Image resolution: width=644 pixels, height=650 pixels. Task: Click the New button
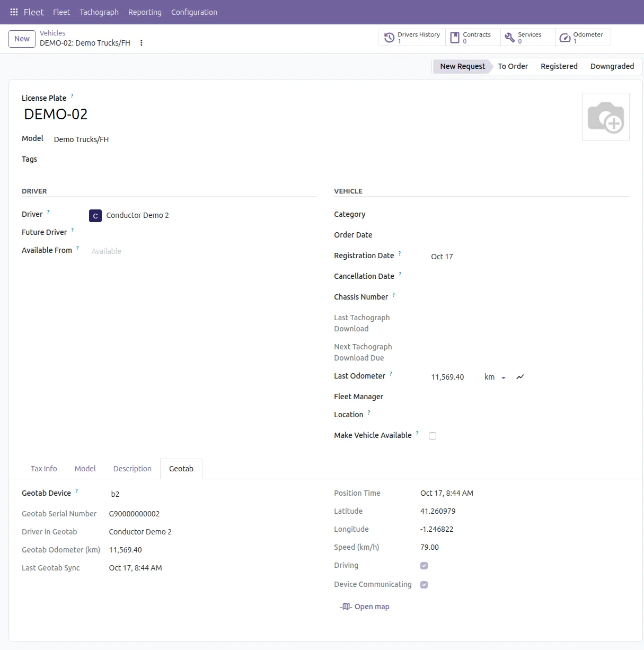[22, 39]
